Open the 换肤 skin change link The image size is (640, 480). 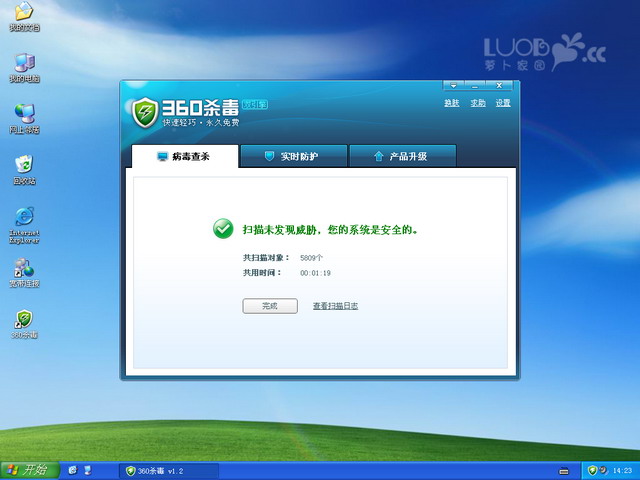tap(451, 103)
